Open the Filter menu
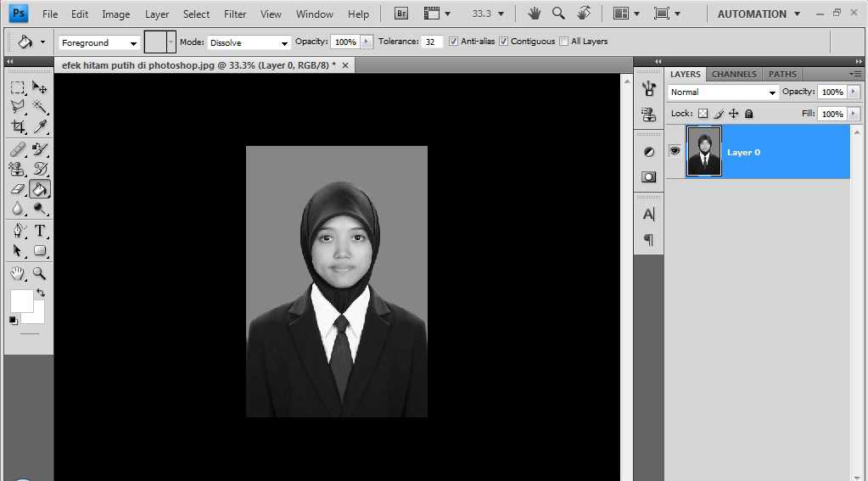Viewport: 868px width, 481px height. [235, 14]
